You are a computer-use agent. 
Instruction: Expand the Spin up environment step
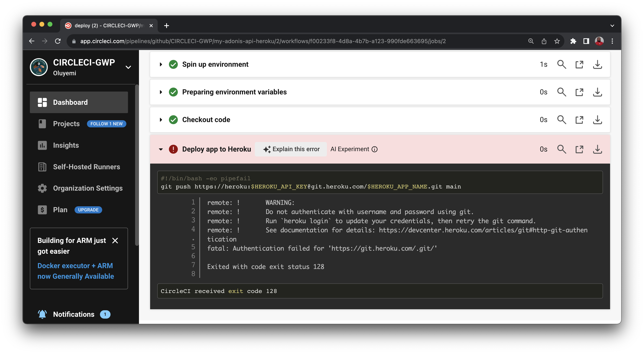161,64
